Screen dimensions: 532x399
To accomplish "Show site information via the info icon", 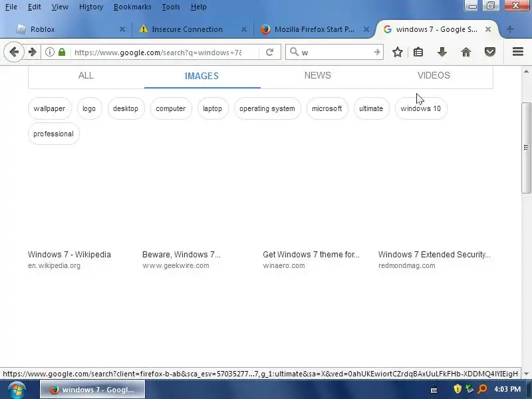I will click(50, 52).
